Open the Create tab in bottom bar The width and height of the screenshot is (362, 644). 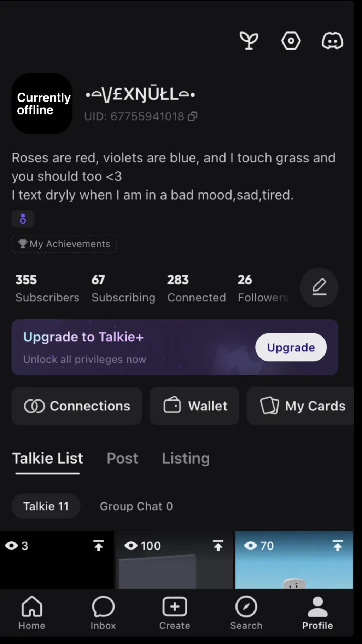pyautogui.click(x=175, y=613)
